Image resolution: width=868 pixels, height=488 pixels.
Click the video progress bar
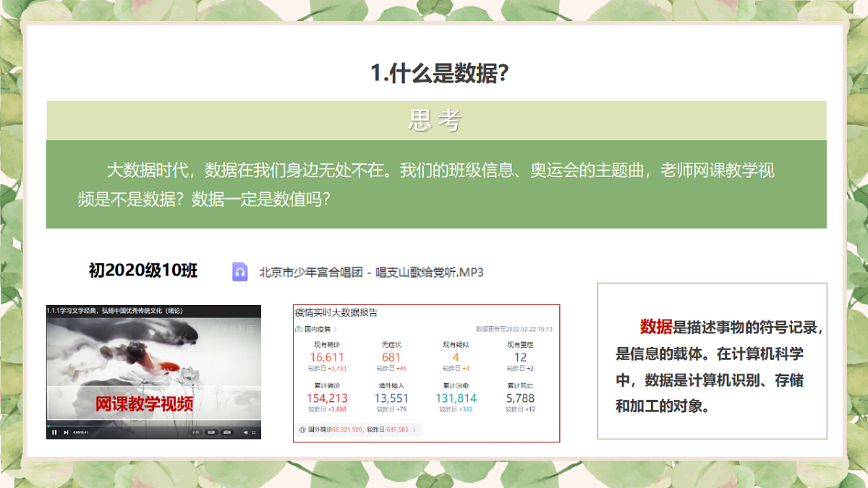coord(153,426)
